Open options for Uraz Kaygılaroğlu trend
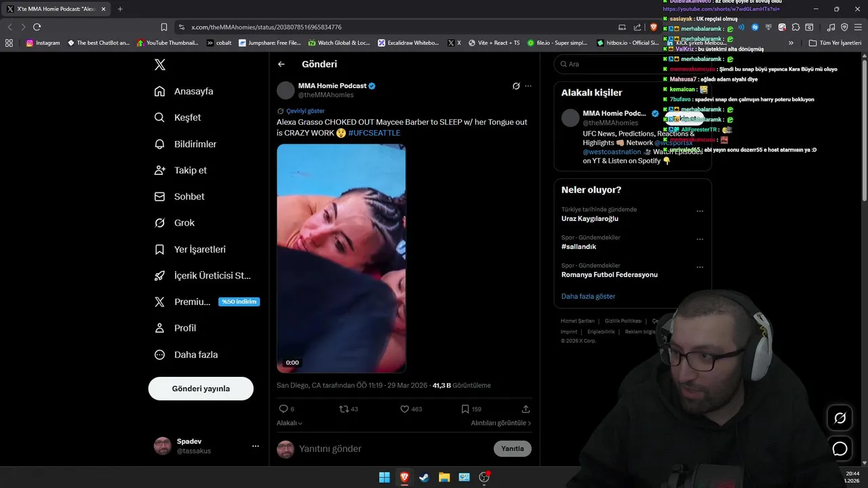Viewport: 868px width, 488px height. 700,211
